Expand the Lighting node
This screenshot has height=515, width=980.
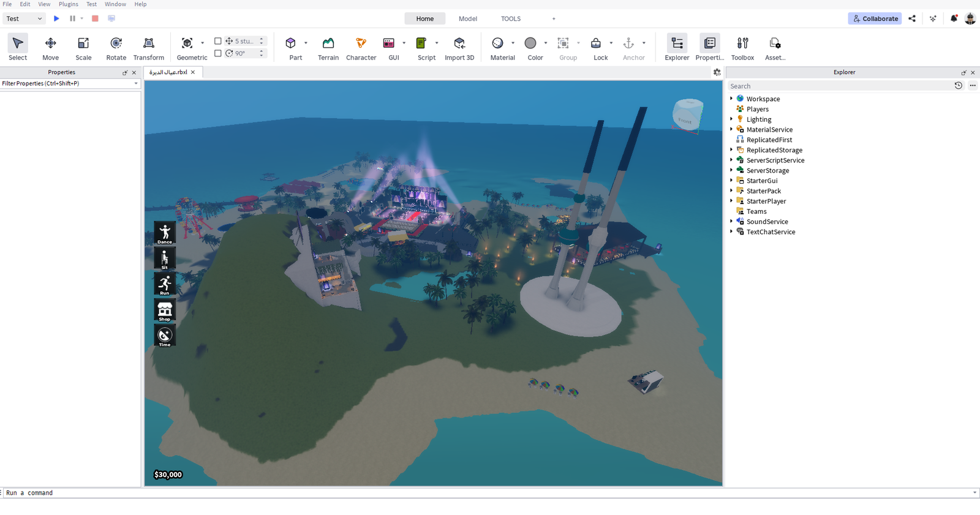(x=731, y=119)
